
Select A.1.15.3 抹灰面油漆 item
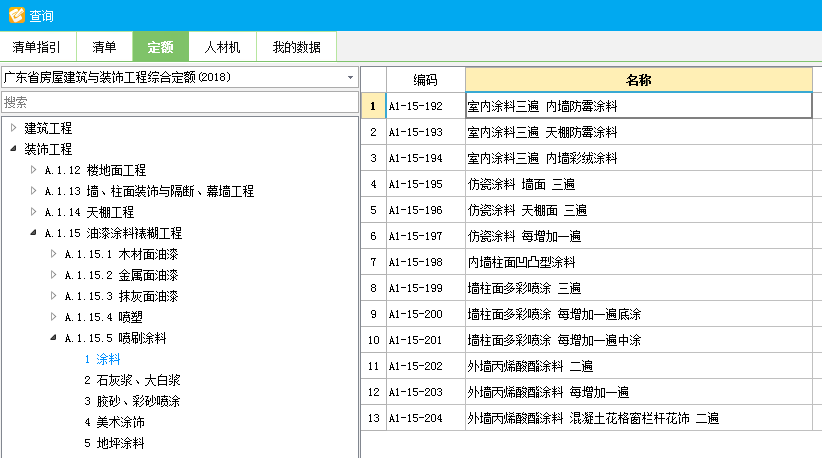tap(121, 296)
